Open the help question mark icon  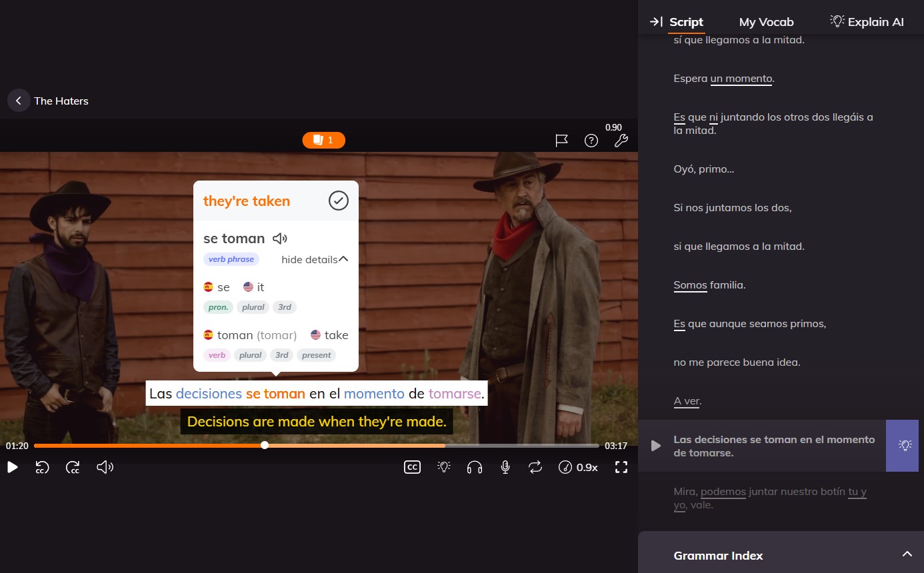(x=591, y=141)
